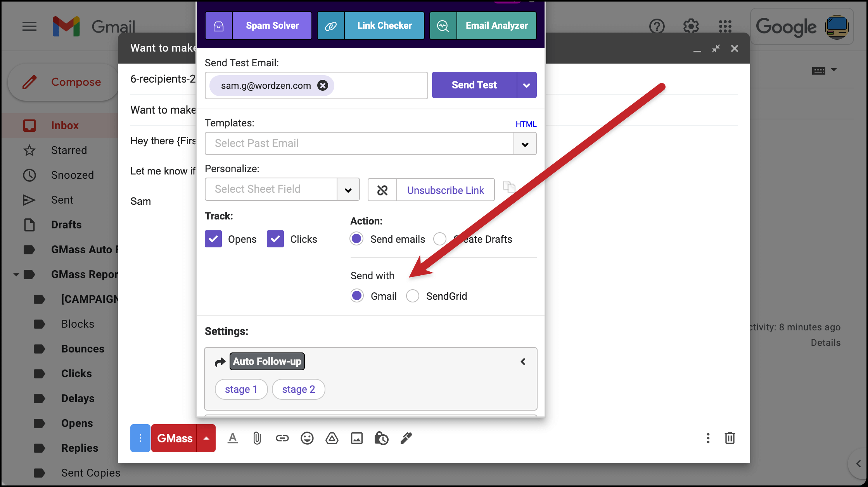Click the Email Analyzer magnifier icon

coord(443,26)
